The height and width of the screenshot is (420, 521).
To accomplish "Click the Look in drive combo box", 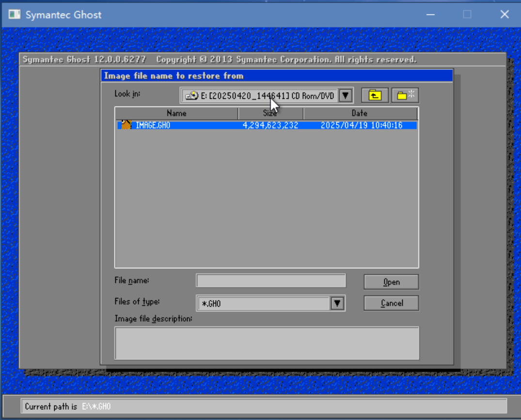I will tap(267, 96).
